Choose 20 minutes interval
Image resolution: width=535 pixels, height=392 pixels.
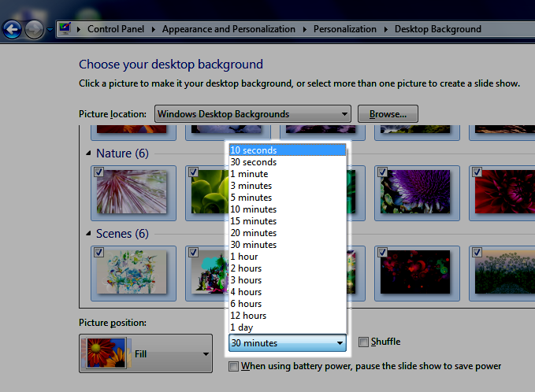tap(288, 233)
